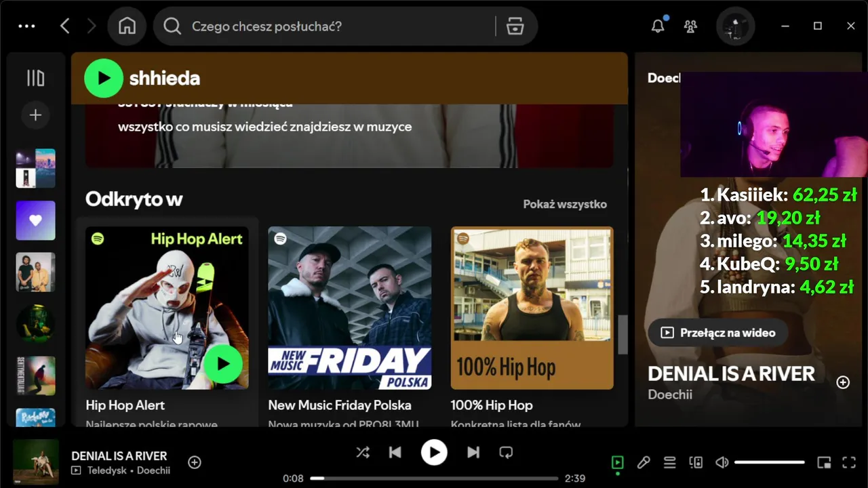The height and width of the screenshot is (488, 868).
Task: Toggle the play queue icon
Action: point(669,463)
